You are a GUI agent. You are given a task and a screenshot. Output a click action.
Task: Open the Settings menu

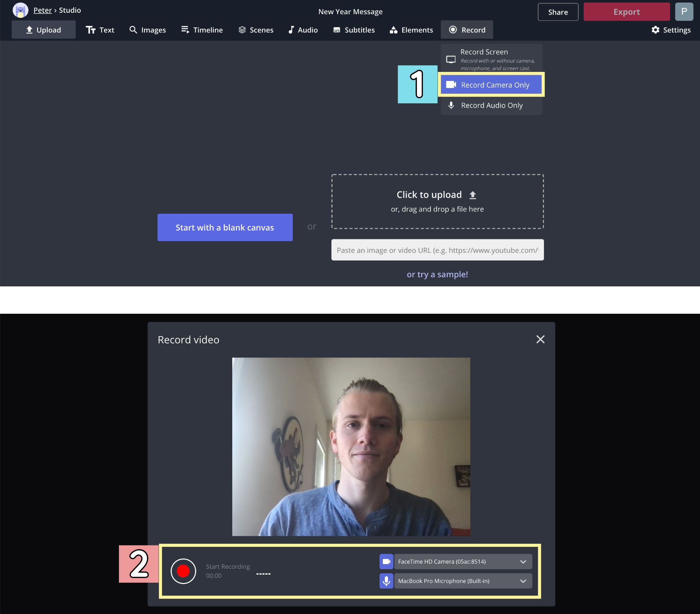(671, 30)
